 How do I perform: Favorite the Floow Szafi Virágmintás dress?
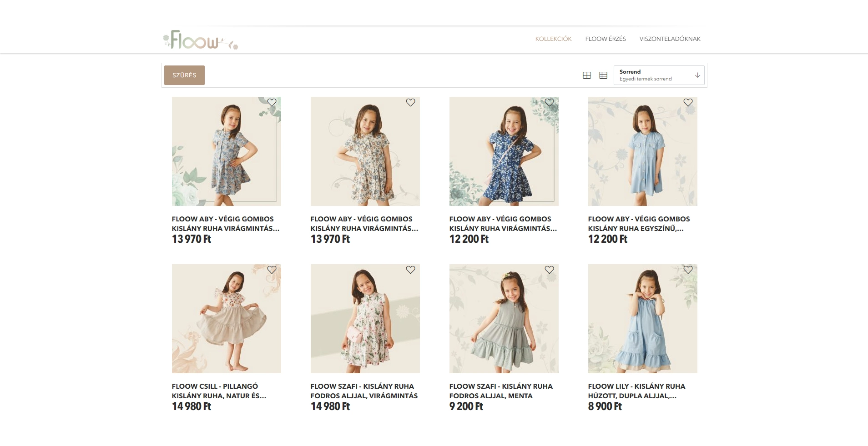click(x=410, y=270)
